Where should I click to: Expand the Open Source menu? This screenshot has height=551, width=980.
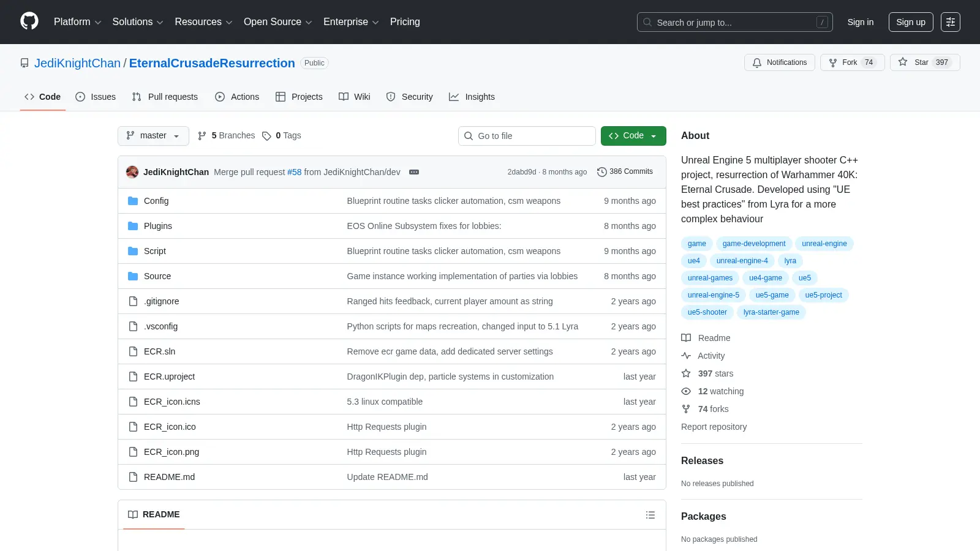278,22
